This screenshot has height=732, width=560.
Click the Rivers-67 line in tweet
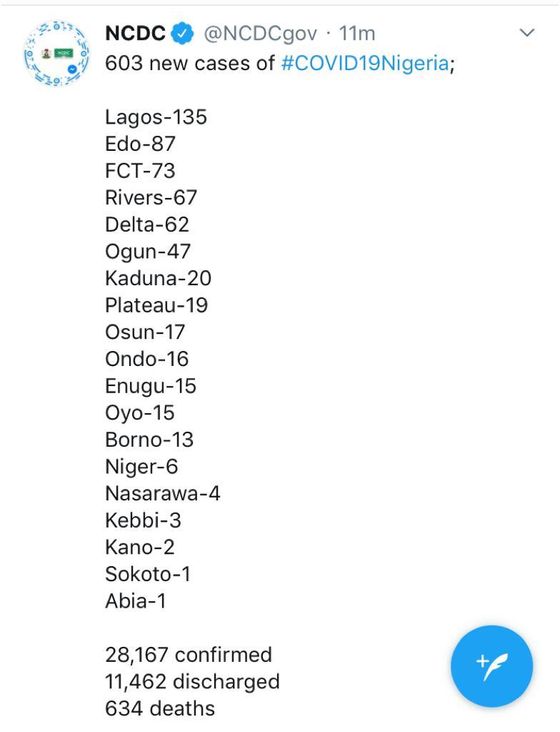151,197
